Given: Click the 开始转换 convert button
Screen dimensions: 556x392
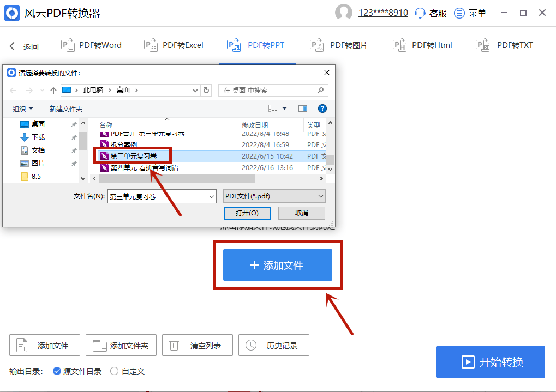Looking at the screenshot, I should 489,361.
